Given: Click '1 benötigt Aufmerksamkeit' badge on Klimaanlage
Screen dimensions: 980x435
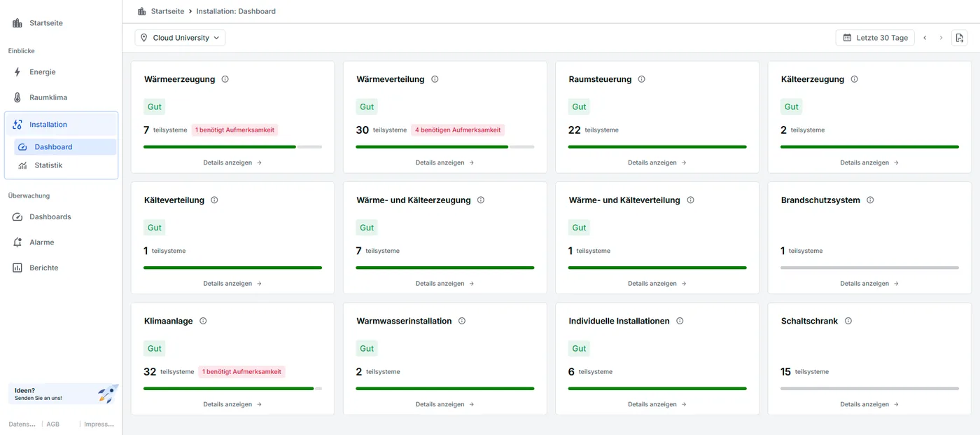Looking at the screenshot, I should click(241, 372).
